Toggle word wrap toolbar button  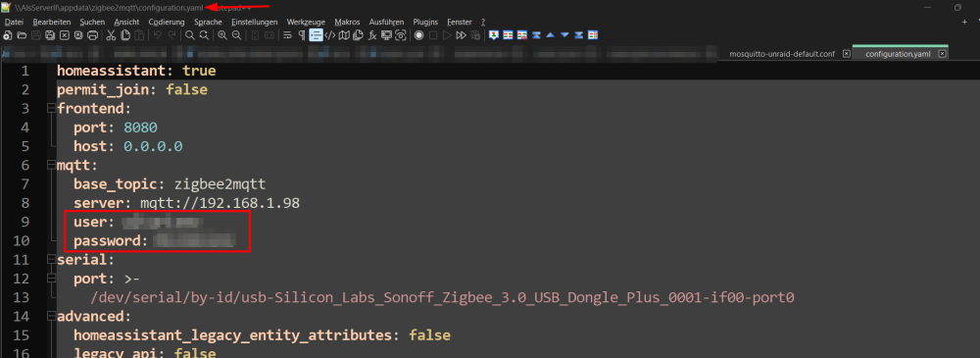point(287,35)
